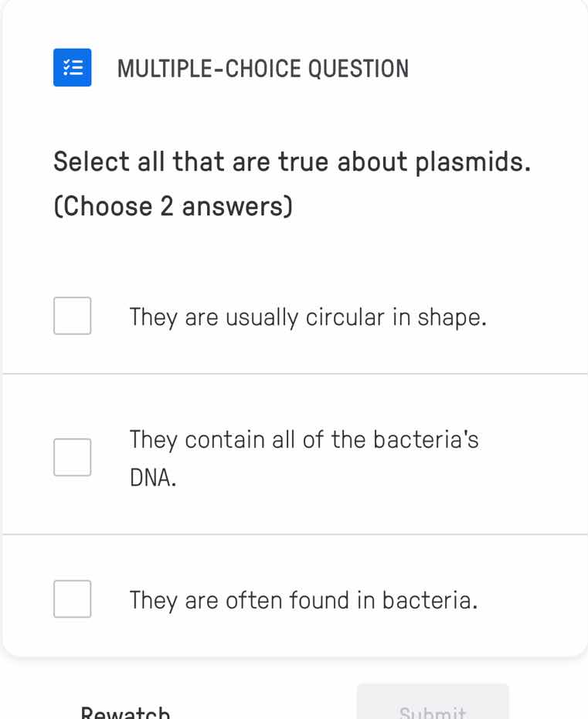Click the MULTIPLE-CHOICE QUESTION header label
Image resolution: width=588 pixels, height=719 pixels.
tap(263, 68)
